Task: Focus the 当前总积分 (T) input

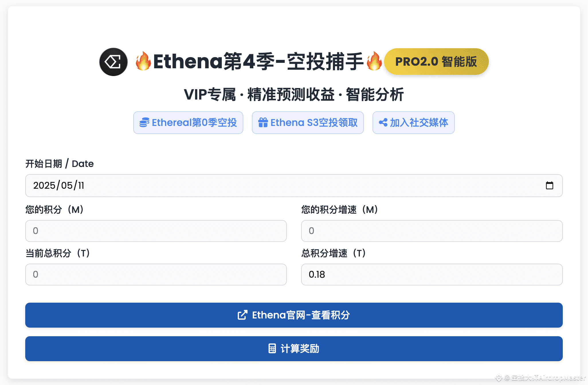Action: coord(156,275)
